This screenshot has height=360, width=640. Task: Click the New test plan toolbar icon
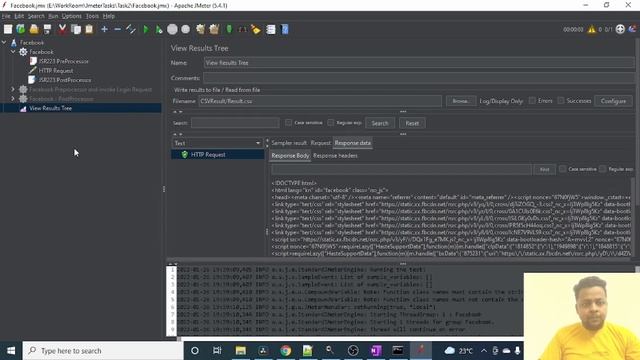8,29
